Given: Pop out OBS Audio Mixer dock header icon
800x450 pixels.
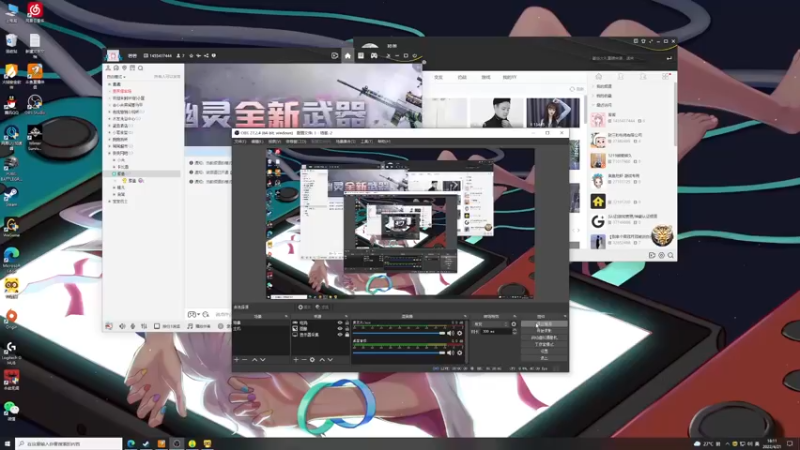Looking at the screenshot, I should coord(465,316).
